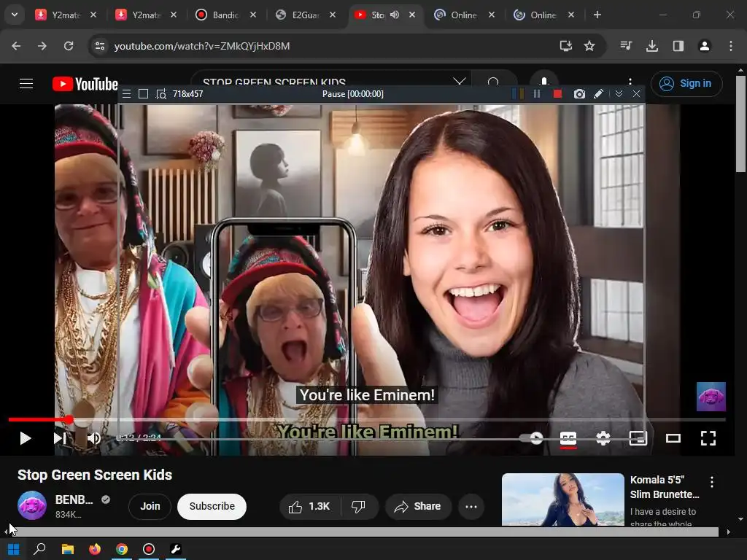This screenshot has height=560, width=747.
Task: Subscribe to the channel
Action: (x=212, y=506)
